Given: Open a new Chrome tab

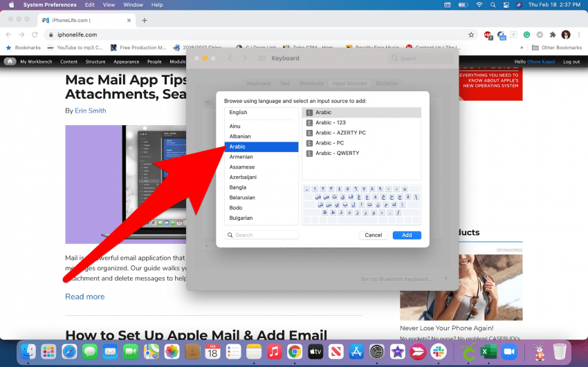Looking at the screenshot, I should pyautogui.click(x=145, y=20).
